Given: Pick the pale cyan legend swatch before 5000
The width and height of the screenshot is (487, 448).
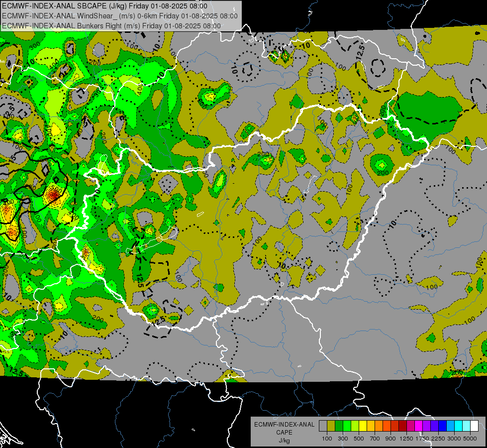Looking at the screenshot, I should (x=466, y=426).
